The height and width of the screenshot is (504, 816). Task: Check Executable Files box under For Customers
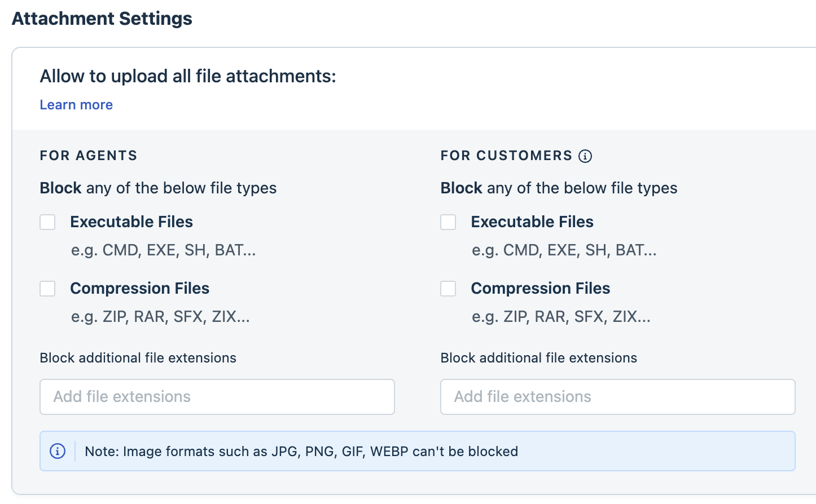pos(448,222)
